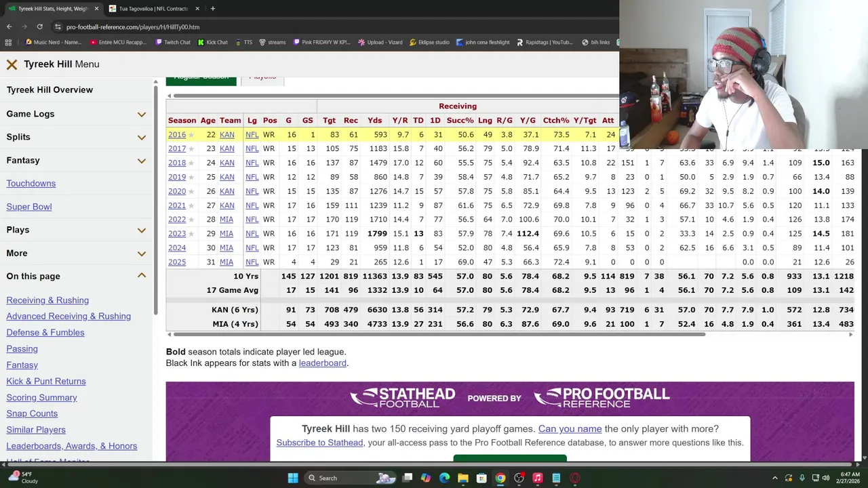Expand More menu section
The width and height of the screenshot is (868, 488).
(x=76, y=253)
